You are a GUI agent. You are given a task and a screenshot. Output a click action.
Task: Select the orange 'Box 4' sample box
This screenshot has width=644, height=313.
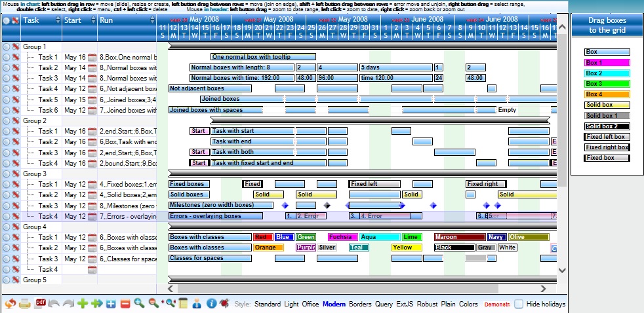[x=607, y=94]
